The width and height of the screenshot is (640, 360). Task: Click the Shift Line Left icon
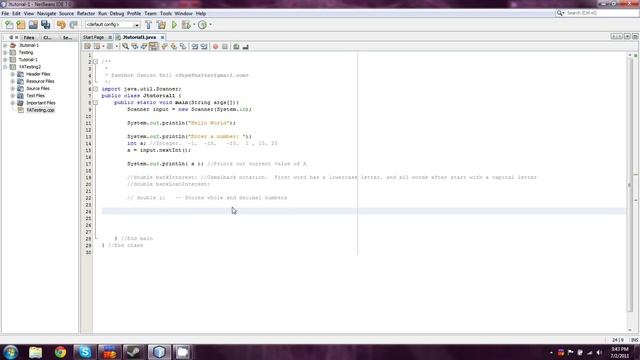[195, 47]
